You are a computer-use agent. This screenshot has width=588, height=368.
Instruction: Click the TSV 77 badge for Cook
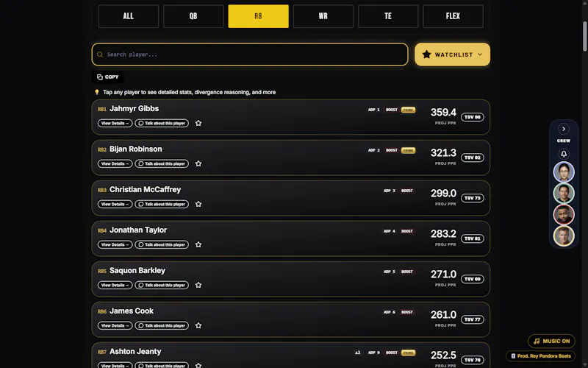pyautogui.click(x=472, y=320)
